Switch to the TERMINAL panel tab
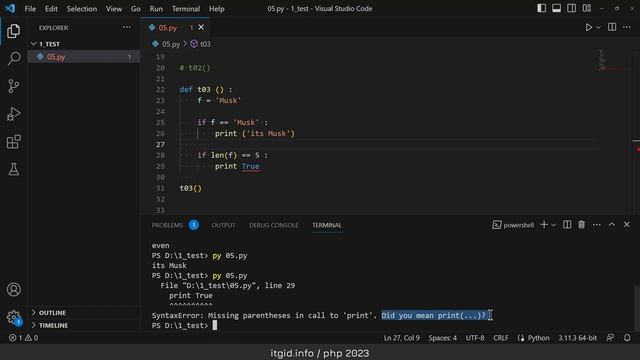640x360 pixels. click(327, 225)
